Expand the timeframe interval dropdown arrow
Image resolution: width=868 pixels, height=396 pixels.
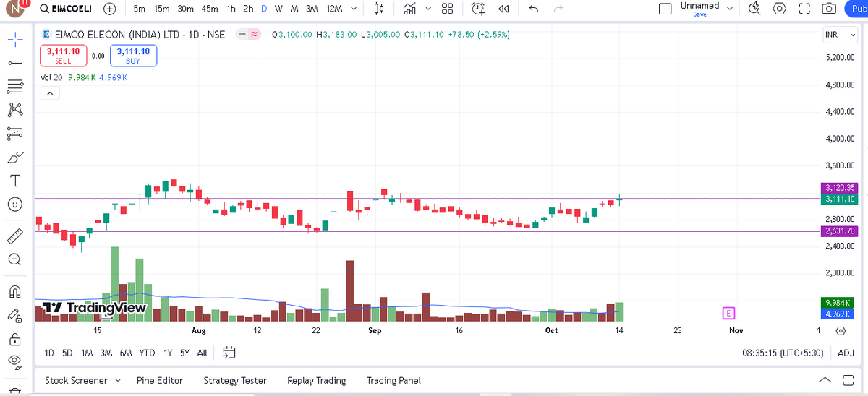[x=353, y=9]
